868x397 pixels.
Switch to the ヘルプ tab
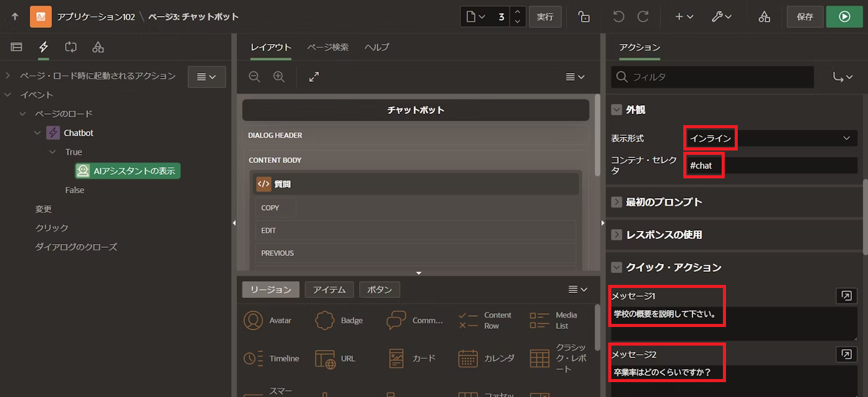tap(377, 47)
